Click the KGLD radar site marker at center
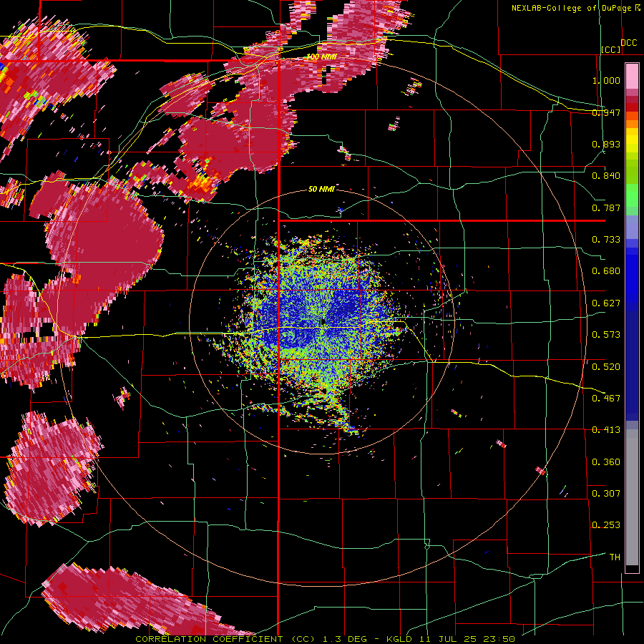This screenshot has height=644, width=644. coord(323,322)
